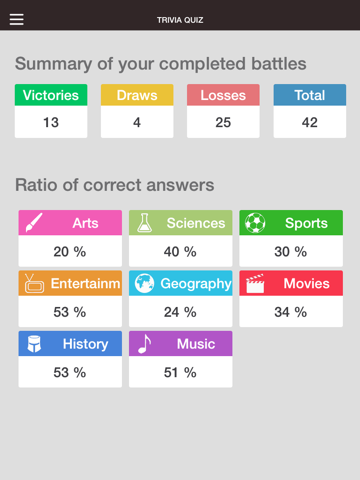360x480 pixels.
Task: Select the Total header
Action: click(x=310, y=95)
